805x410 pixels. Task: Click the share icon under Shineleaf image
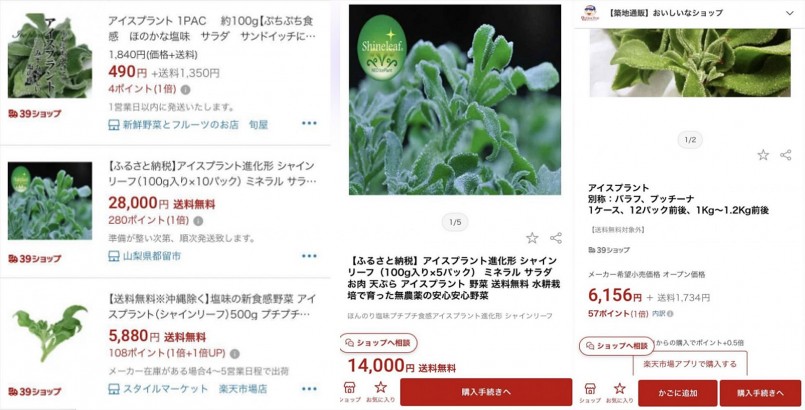tap(555, 238)
